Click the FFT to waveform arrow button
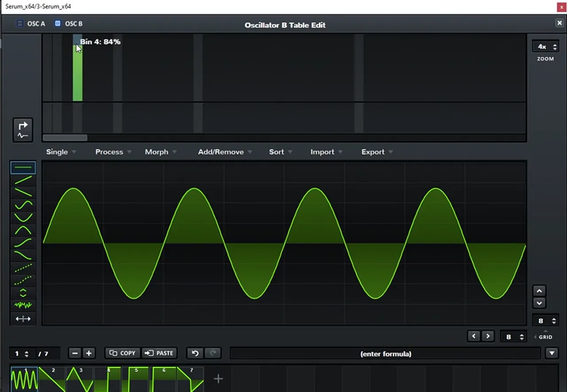Viewport: 567px width, 392px height. click(x=23, y=130)
